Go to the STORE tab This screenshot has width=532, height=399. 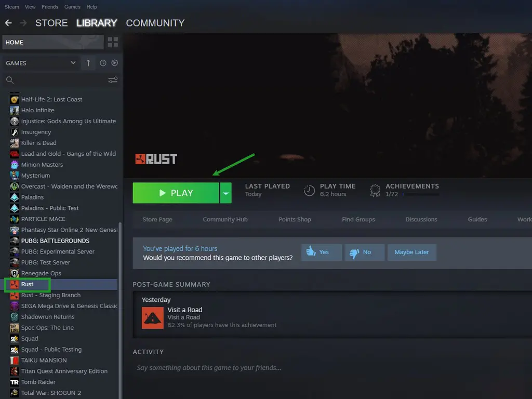pyautogui.click(x=51, y=23)
